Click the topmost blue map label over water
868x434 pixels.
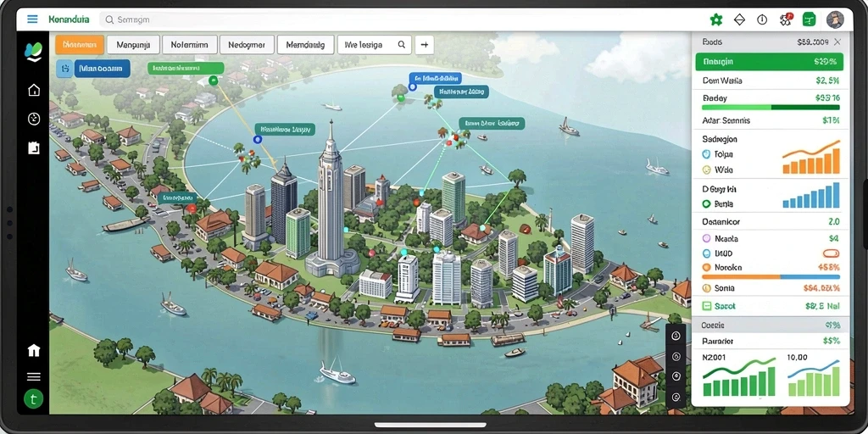point(435,78)
